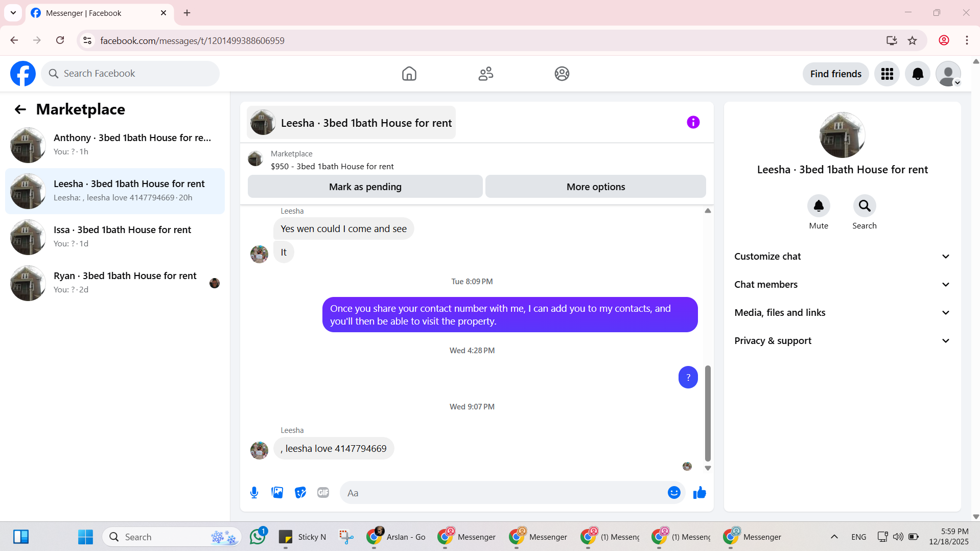Search within the conversation
Screen dimensions: 980x551
(x=865, y=206)
